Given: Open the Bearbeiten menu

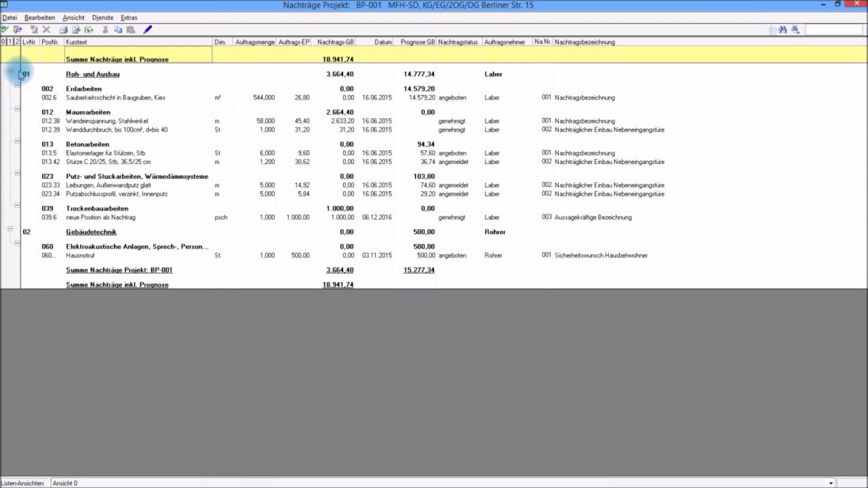Looking at the screenshot, I should pos(39,18).
